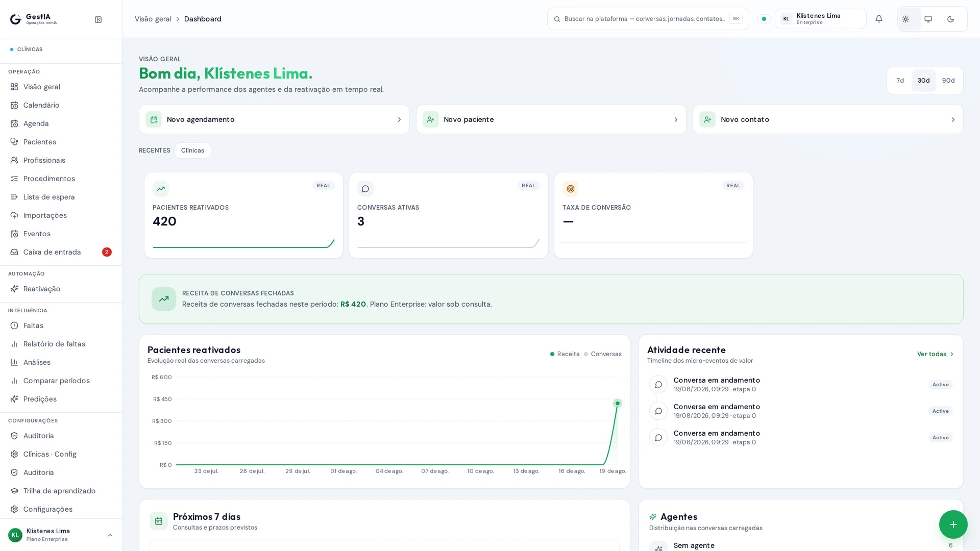Click the GestIA logo

point(33,19)
